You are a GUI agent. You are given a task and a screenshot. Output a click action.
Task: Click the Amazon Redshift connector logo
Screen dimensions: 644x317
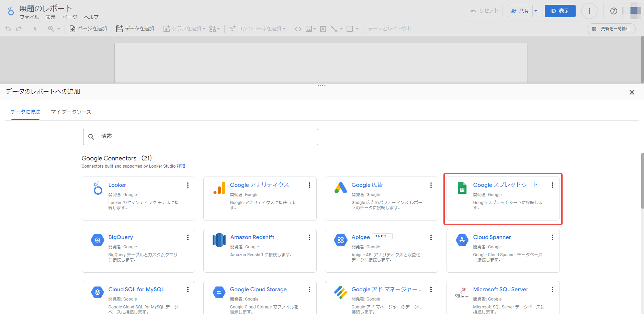[219, 240]
